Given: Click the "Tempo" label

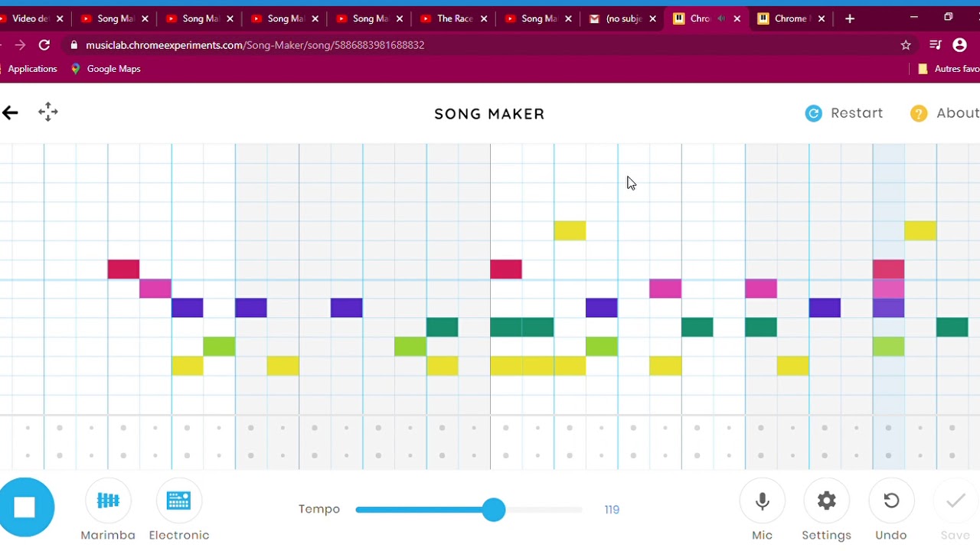Looking at the screenshot, I should pos(319,510).
